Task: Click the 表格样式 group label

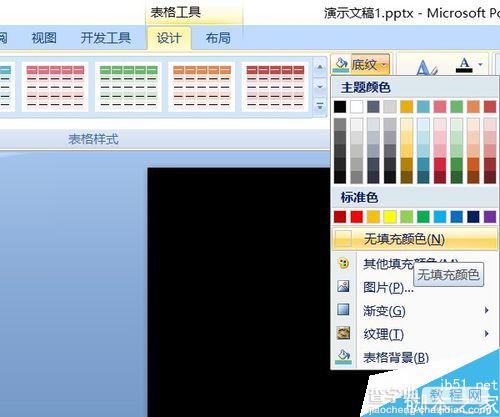Action: pyautogui.click(x=93, y=139)
